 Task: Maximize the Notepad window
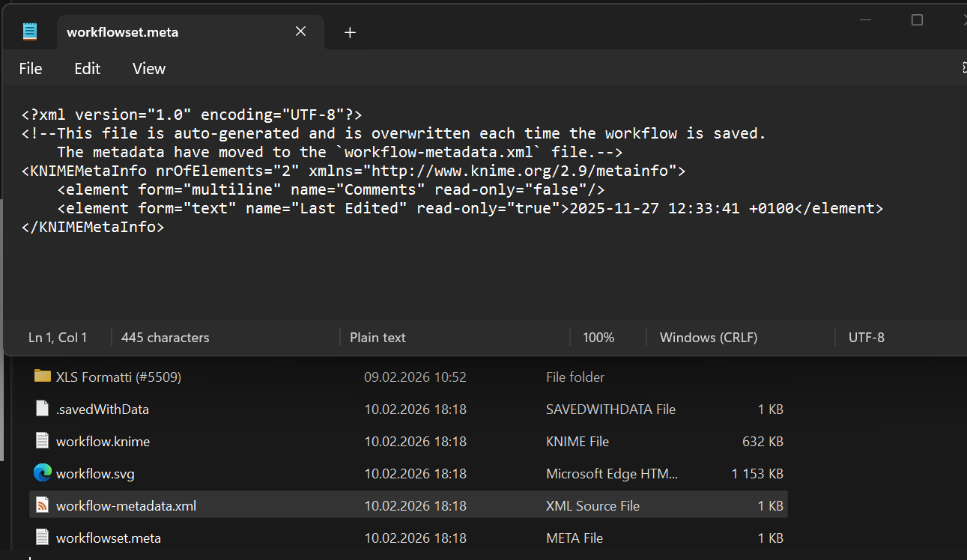point(917,20)
